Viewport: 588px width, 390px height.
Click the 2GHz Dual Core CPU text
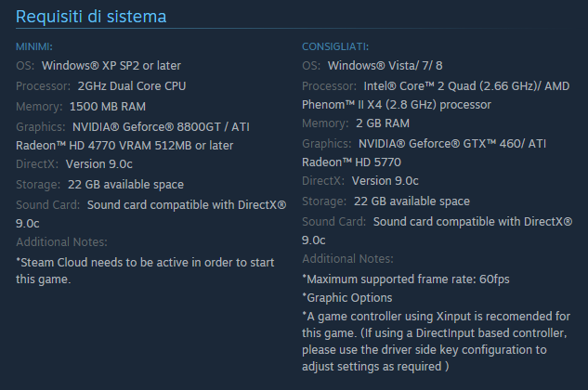tap(132, 86)
